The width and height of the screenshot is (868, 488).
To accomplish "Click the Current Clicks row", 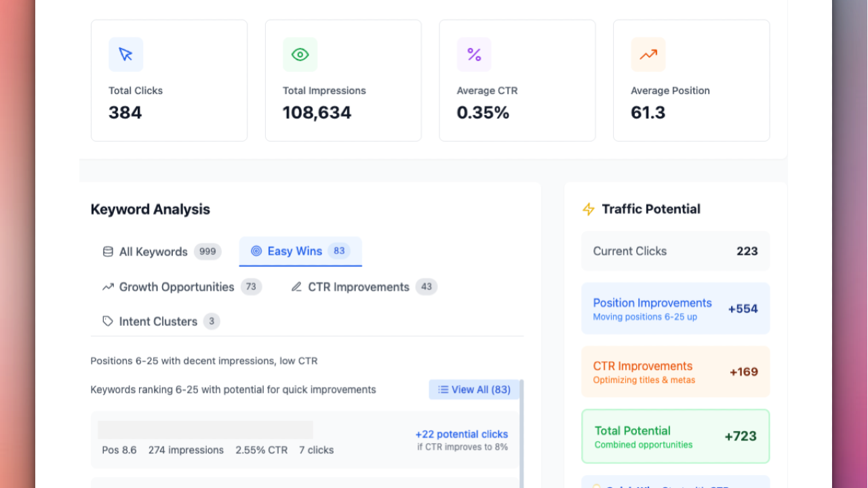I will 675,251.
